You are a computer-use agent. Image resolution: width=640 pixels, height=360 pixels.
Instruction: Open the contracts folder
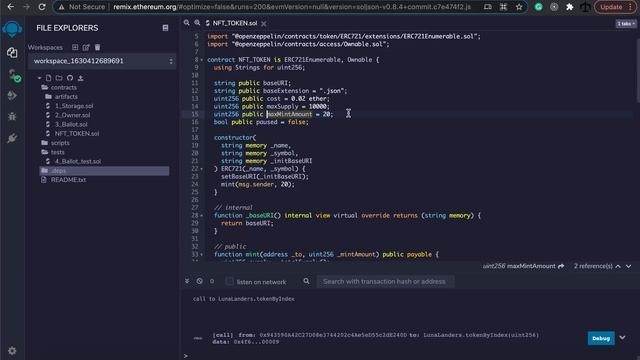(64, 87)
